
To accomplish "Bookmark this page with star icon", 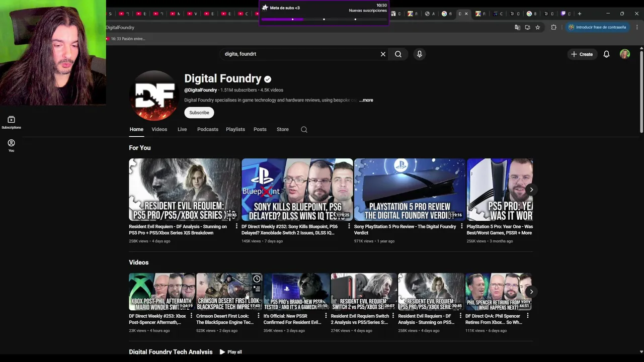I will click(537, 27).
